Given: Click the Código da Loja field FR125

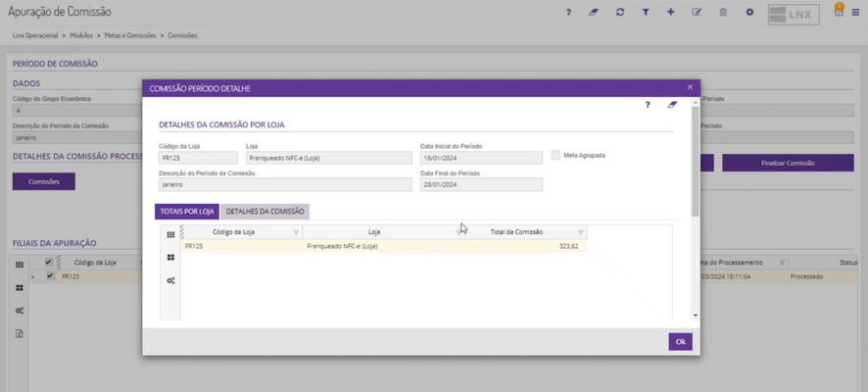Looking at the screenshot, I should [x=198, y=158].
